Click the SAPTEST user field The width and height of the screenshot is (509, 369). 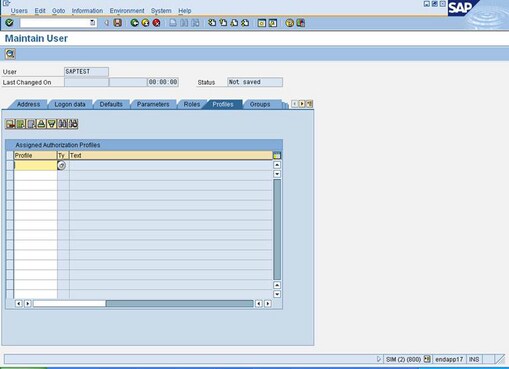(86, 72)
